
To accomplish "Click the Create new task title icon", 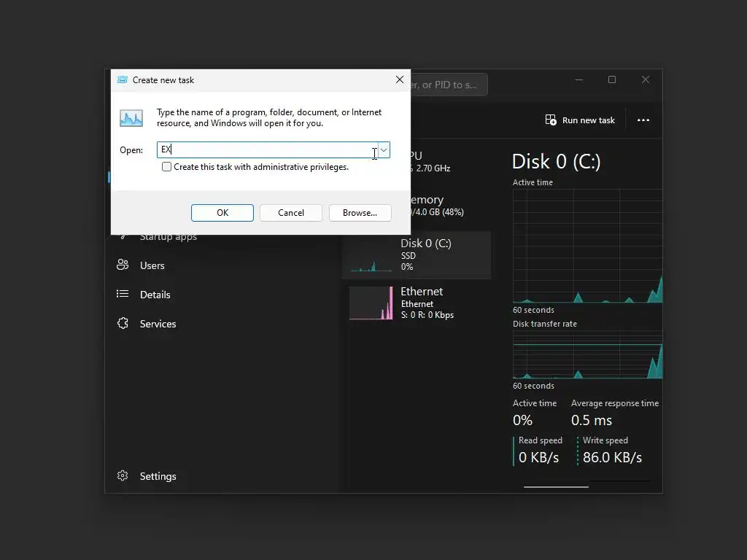I will (123, 79).
